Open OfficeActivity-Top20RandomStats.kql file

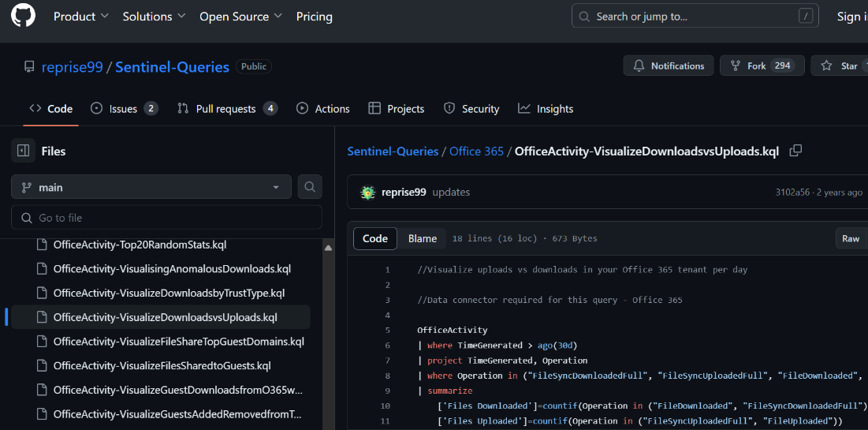pyautogui.click(x=140, y=245)
